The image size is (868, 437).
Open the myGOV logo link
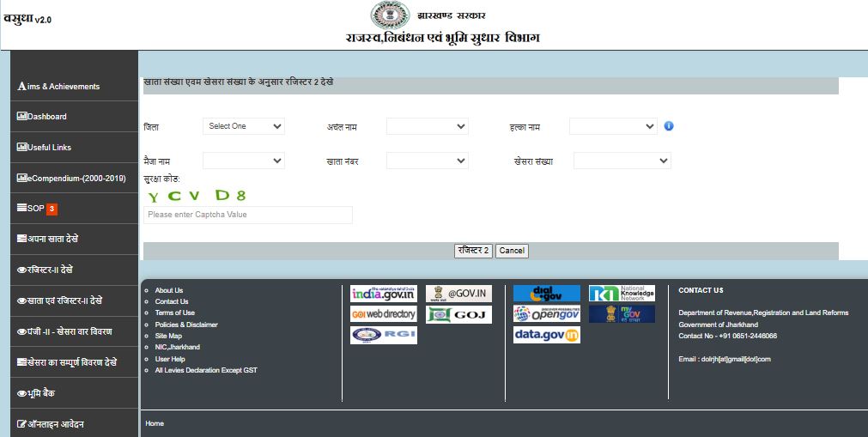point(622,313)
